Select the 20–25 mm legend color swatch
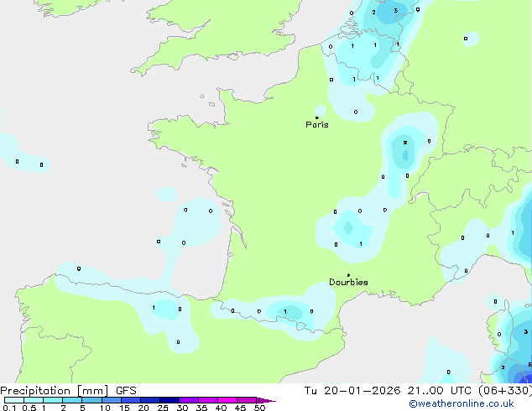The height and width of the screenshot is (411, 532). (x=150, y=400)
